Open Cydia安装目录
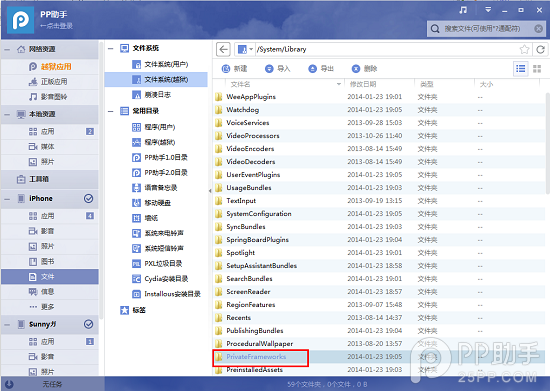 tap(160, 279)
